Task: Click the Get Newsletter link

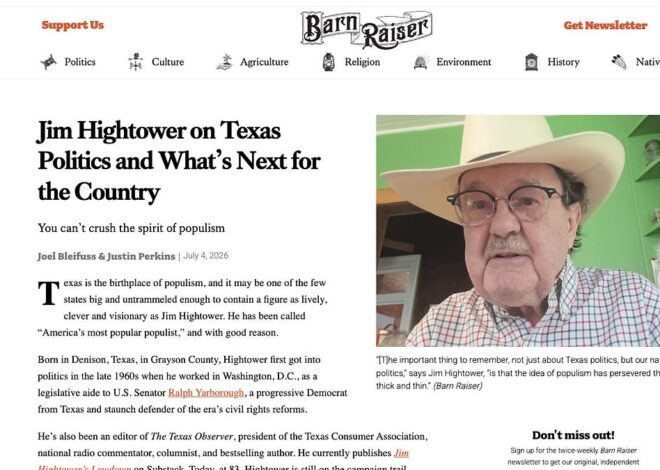Action: [x=605, y=25]
